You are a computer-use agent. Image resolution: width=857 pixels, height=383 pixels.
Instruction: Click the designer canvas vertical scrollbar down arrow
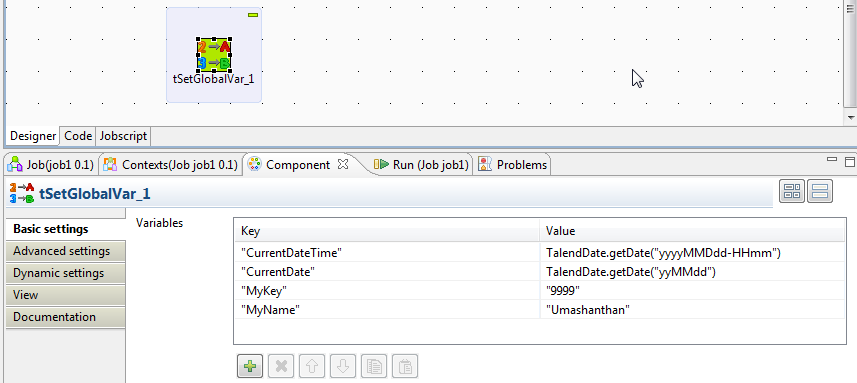(x=850, y=117)
